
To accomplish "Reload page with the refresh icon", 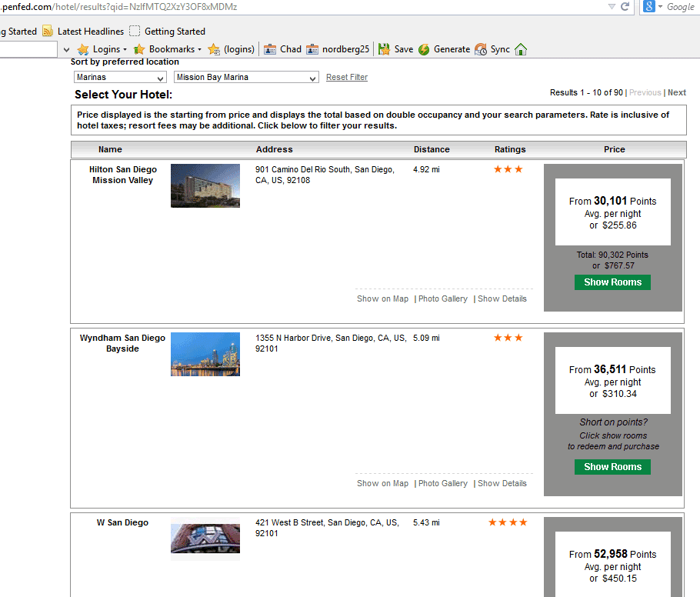I will point(625,7).
